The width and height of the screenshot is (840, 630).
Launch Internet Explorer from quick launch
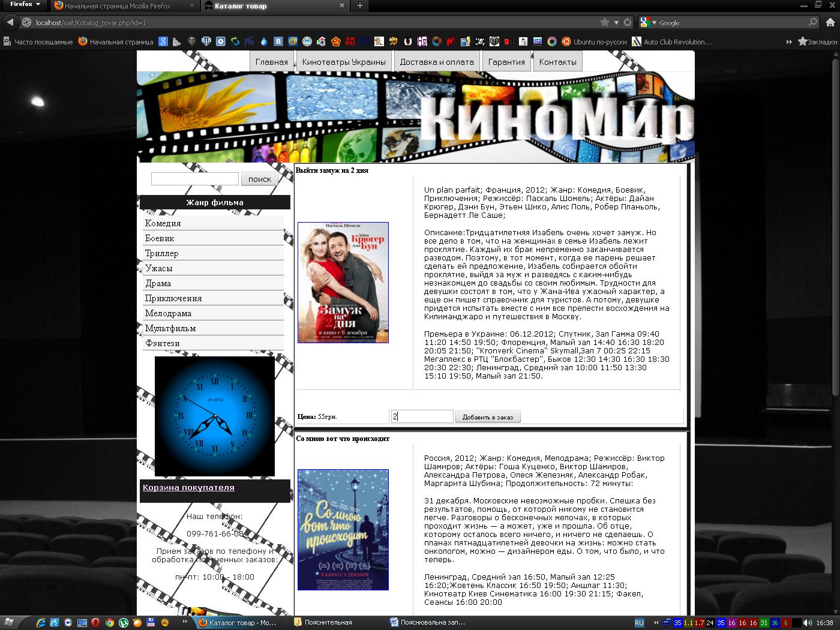41,623
